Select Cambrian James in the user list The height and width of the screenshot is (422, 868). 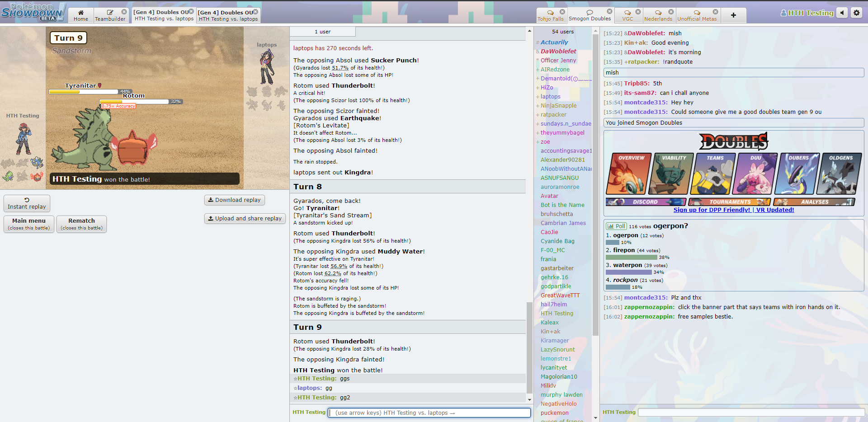pyautogui.click(x=563, y=223)
